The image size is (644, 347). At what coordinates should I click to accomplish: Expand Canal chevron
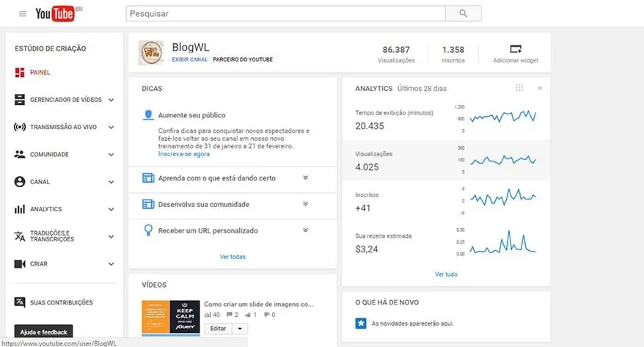pyautogui.click(x=111, y=182)
